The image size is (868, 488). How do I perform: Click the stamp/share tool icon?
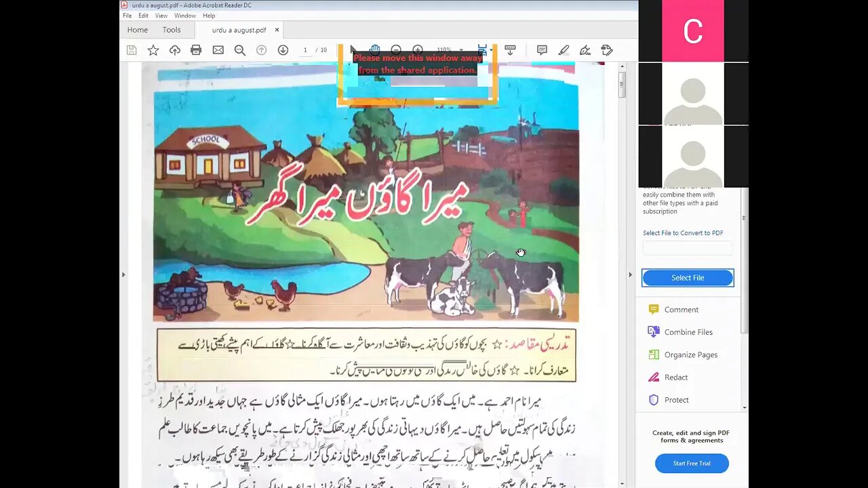607,50
